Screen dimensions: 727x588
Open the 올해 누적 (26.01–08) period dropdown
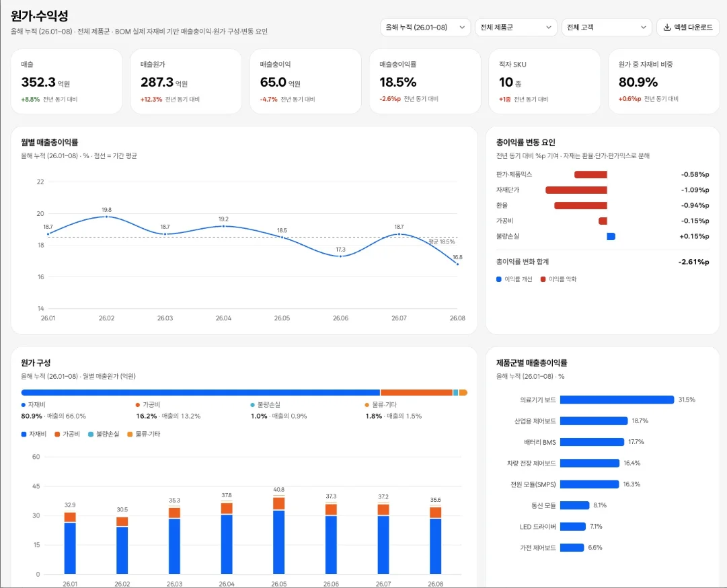[425, 28]
